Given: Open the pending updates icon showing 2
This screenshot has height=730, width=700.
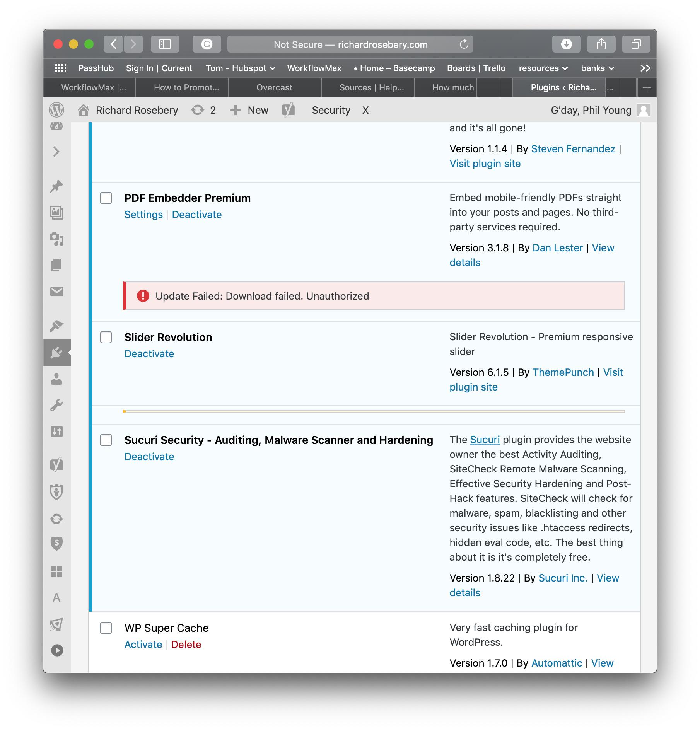Looking at the screenshot, I should 203,110.
